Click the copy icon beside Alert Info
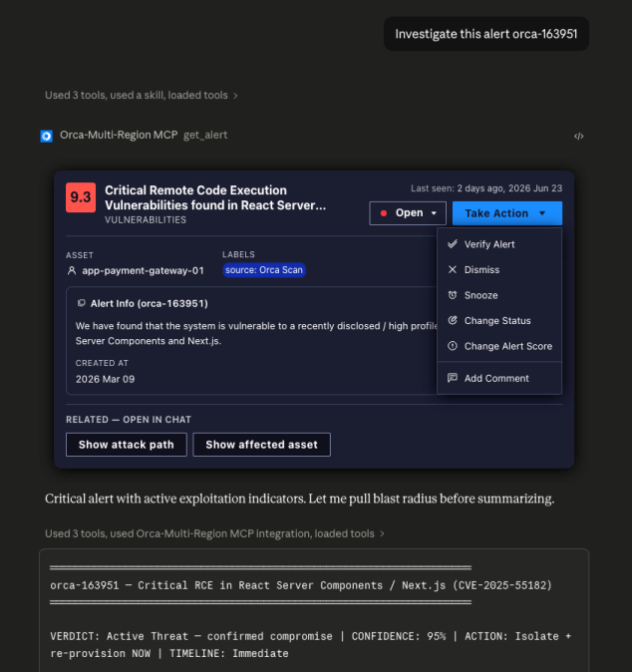The image size is (632, 672). pyautogui.click(x=82, y=303)
